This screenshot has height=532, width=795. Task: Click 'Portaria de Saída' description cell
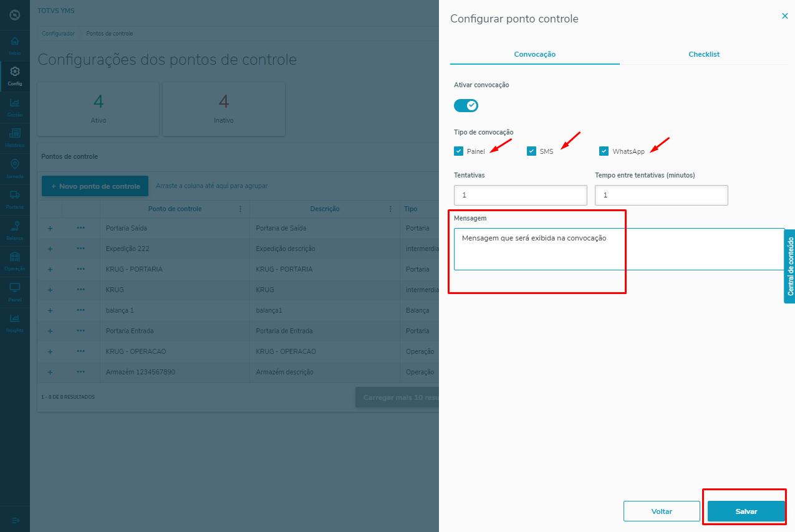pos(281,228)
